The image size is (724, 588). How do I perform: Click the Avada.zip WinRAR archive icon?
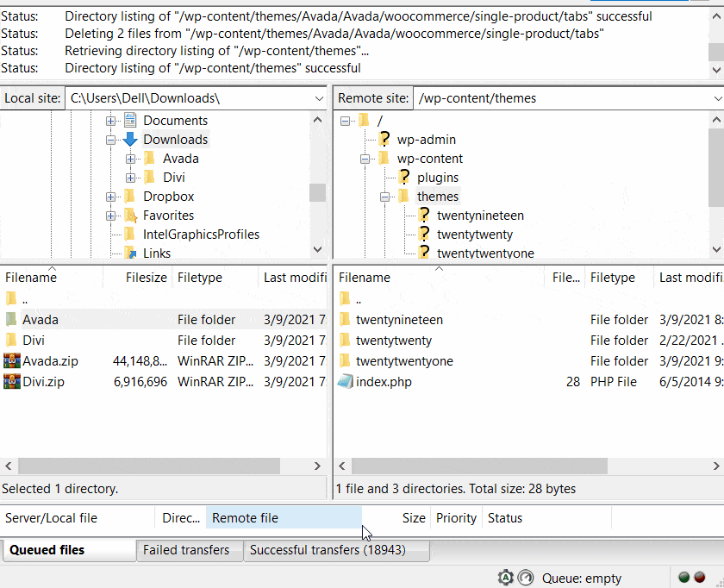[11, 361]
